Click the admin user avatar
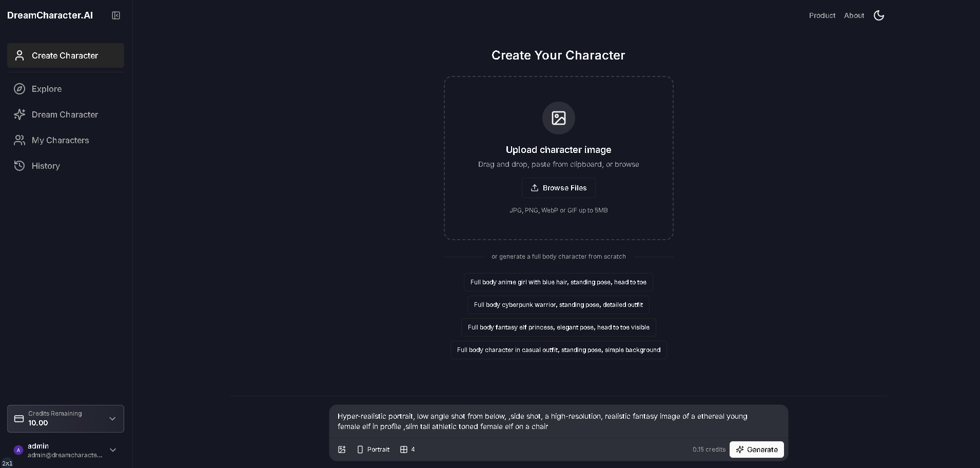Image resolution: width=980 pixels, height=468 pixels. click(x=18, y=450)
